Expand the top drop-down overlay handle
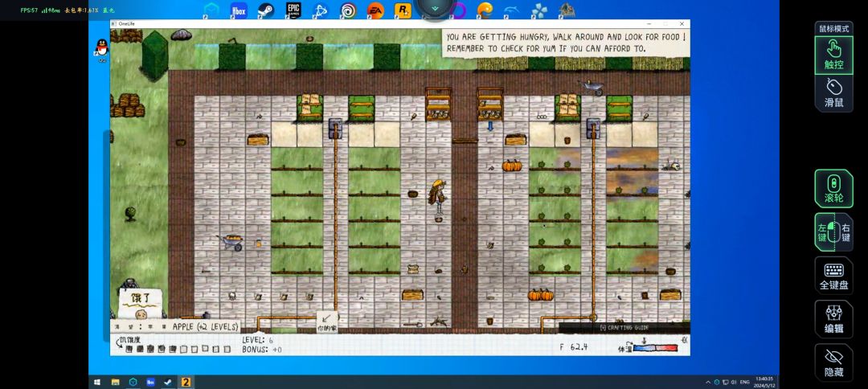868x389 pixels. click(435, 7)
